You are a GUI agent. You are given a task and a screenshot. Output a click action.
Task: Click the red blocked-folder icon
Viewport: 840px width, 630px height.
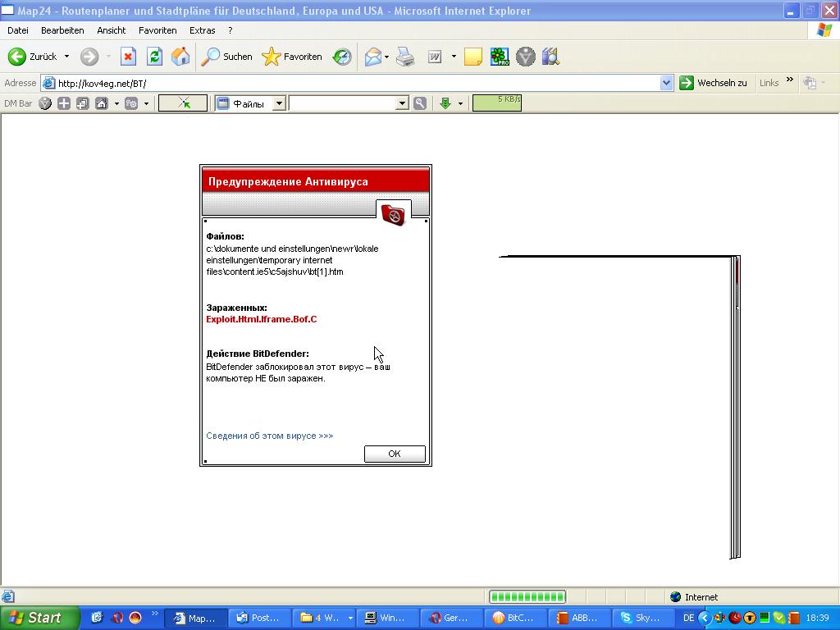tap(394, 215)
